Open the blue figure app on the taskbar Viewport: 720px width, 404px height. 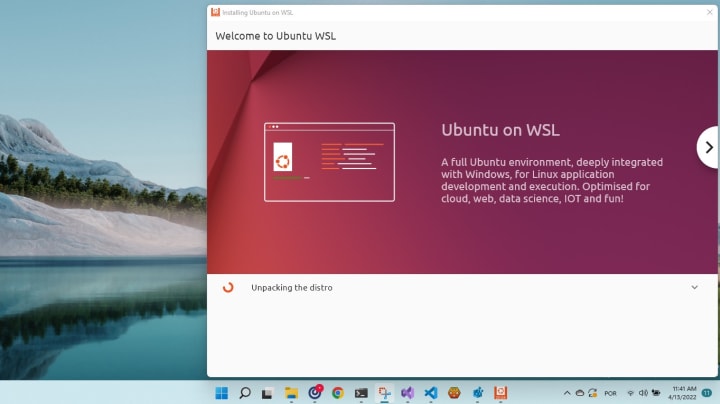478,393
